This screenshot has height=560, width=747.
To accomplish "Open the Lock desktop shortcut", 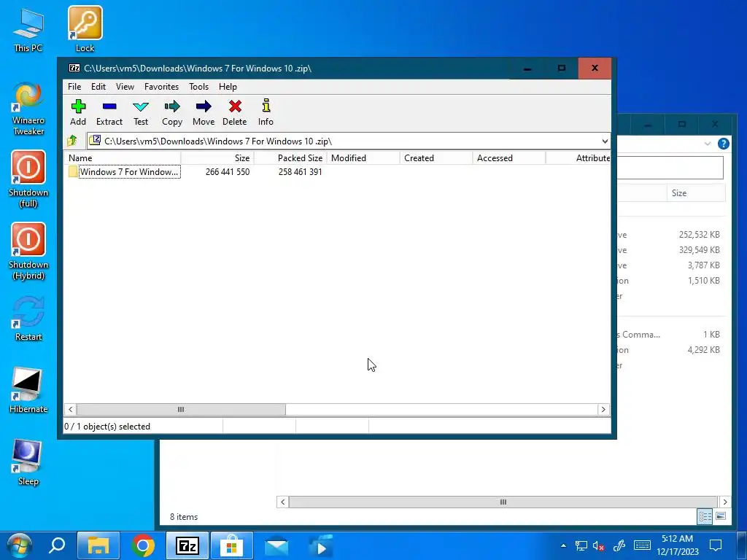I will click(x=85, y=29).
